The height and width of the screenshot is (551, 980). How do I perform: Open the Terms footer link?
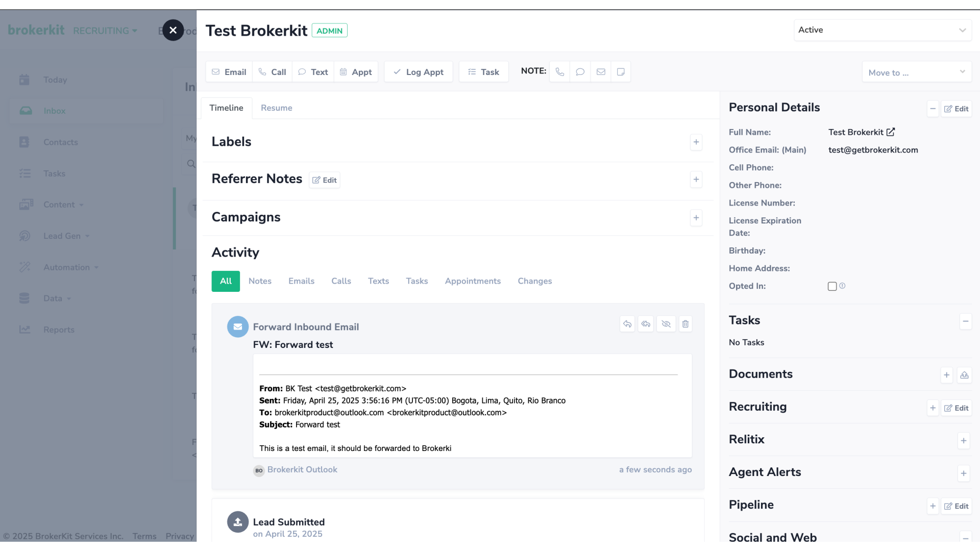(144, 536)
